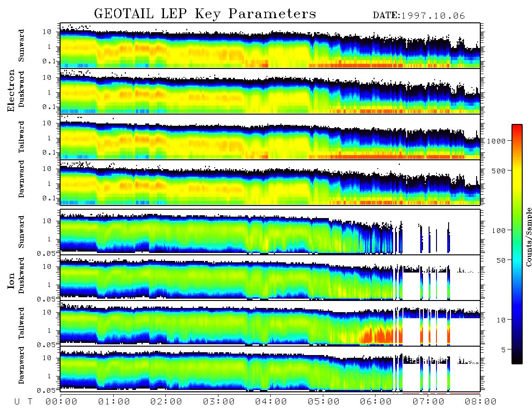Screen dimensions: 532x410
Task: Select the vertical Electron group label
Action: [11, 91]
